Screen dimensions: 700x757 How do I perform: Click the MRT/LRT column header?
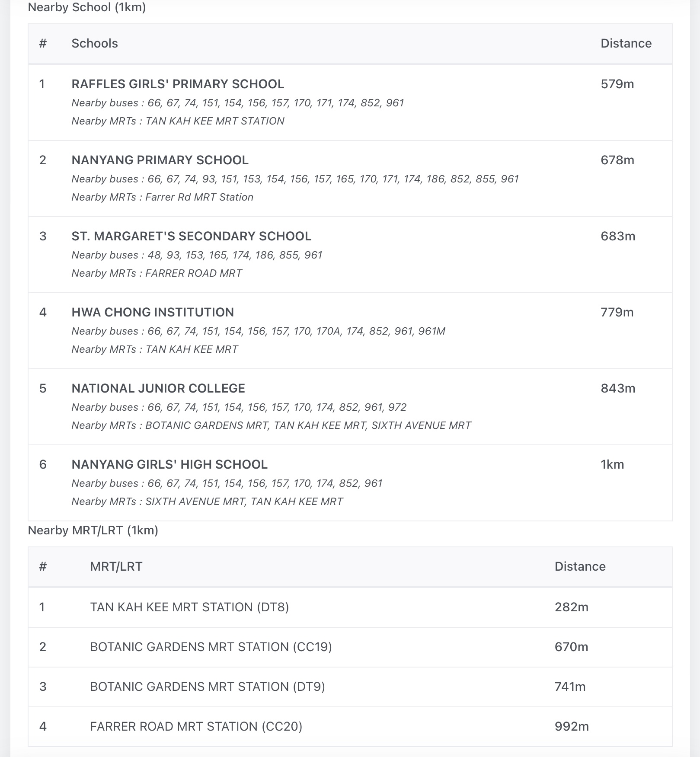pyautogui.click(x=116, y=566)
